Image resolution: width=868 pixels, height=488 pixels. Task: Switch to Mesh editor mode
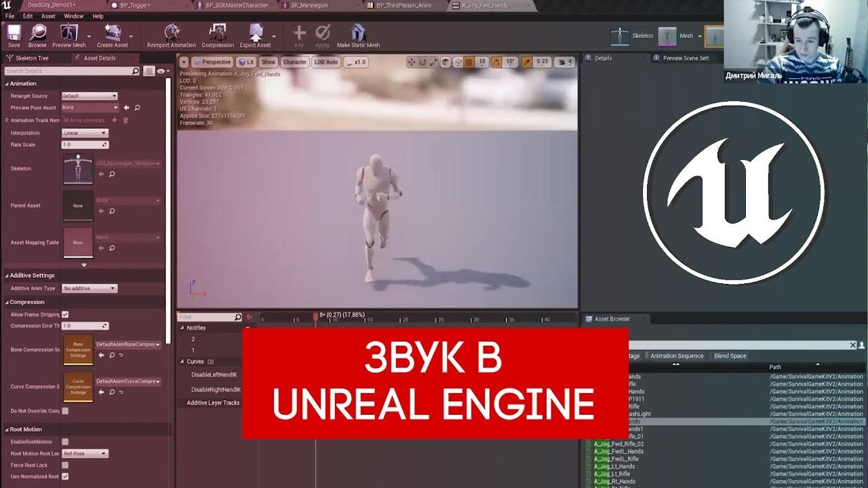[677, 36]
